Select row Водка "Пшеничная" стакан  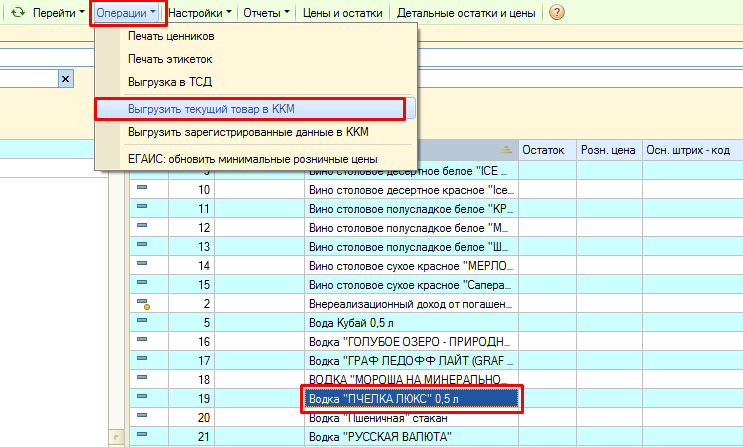[411, 418]
